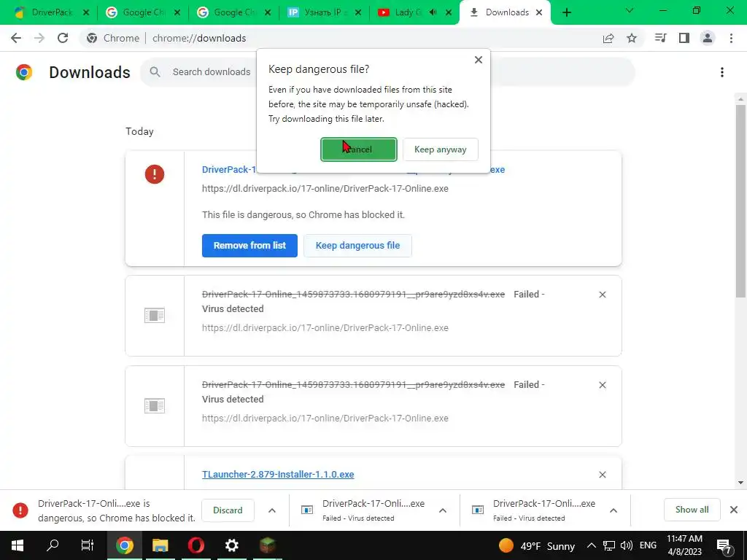Open the notification center icon
The width and height of the screenshot is (747, 560).
click(724, 546)
